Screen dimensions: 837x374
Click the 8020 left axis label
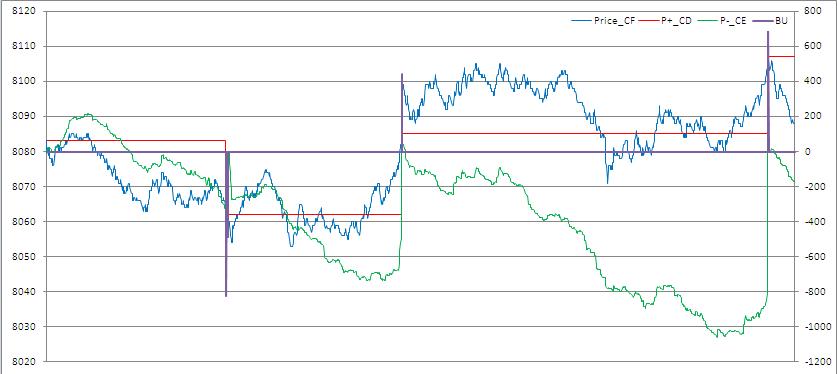point(23,362)
